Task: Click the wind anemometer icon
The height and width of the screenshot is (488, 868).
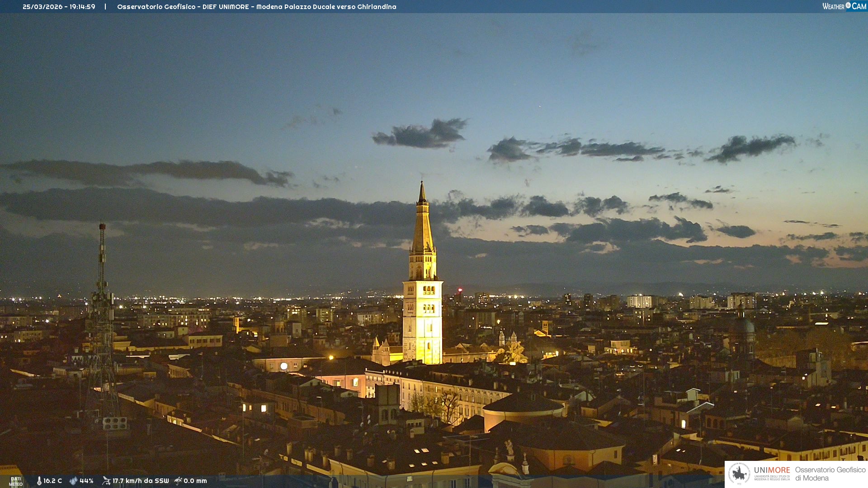Action: (106, 481)
